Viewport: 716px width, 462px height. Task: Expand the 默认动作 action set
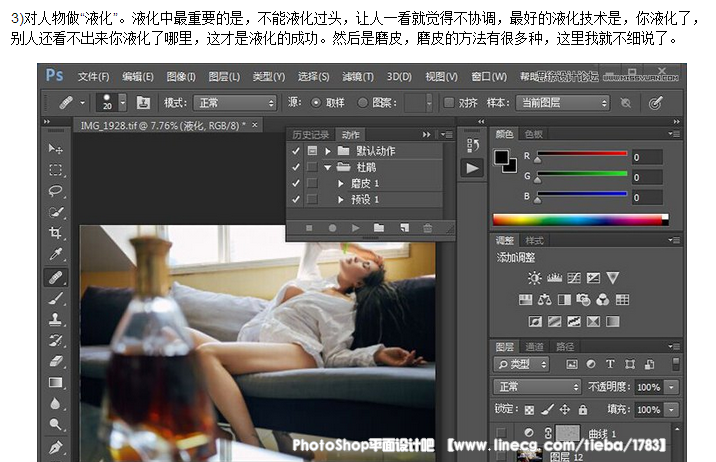[x=328, y=151]
